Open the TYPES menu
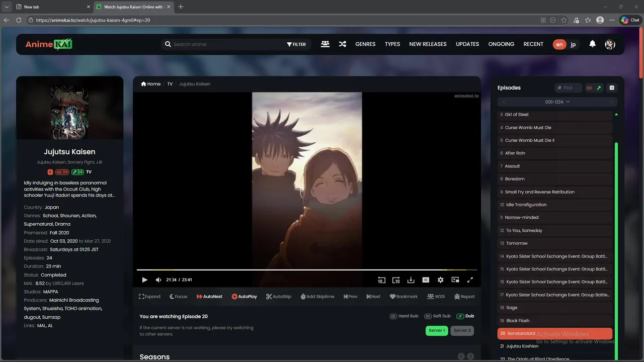This screenshot has height=362, width=644. pos(392,44)
